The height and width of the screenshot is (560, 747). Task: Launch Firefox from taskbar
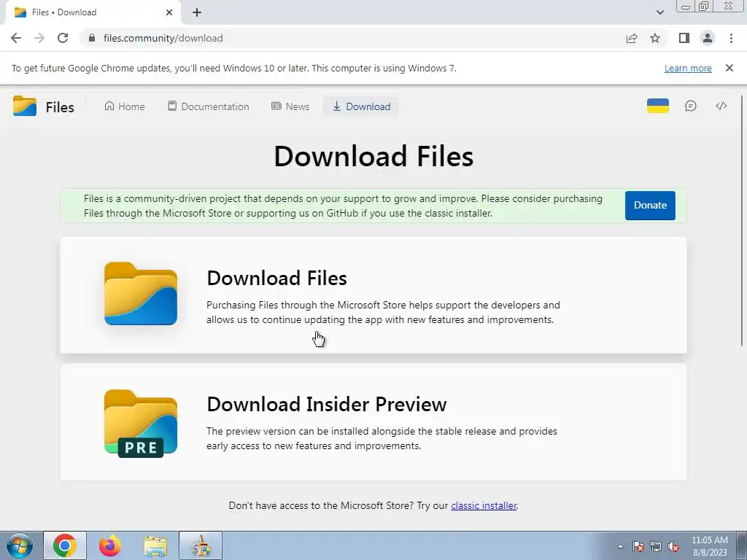tap(110, 545)
